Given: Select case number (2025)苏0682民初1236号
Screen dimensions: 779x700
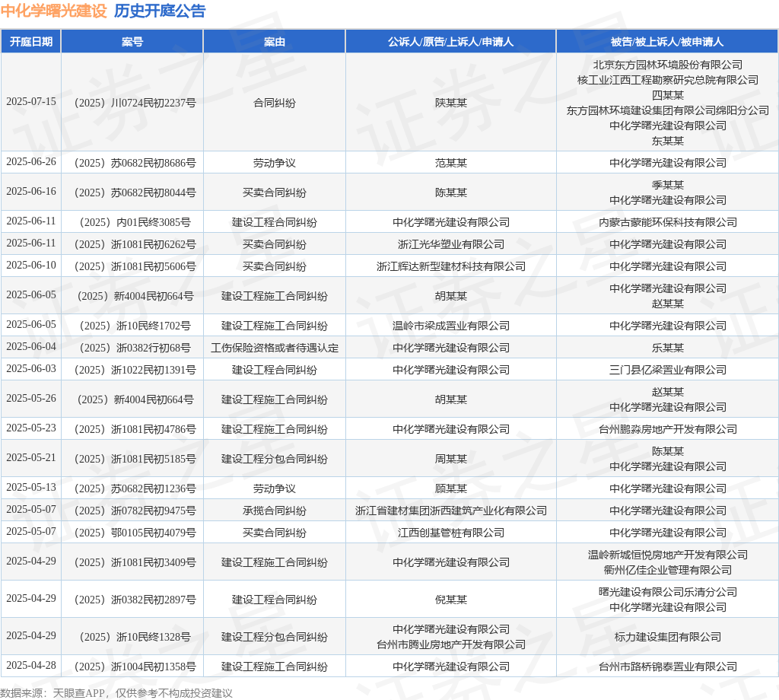Looking at the screenshot, I should pos(135,488).
